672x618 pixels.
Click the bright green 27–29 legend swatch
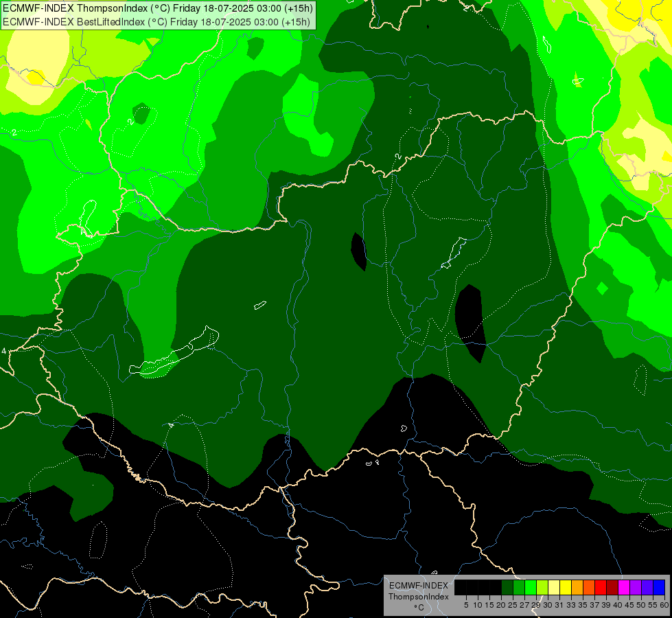[x=531, y=587]
